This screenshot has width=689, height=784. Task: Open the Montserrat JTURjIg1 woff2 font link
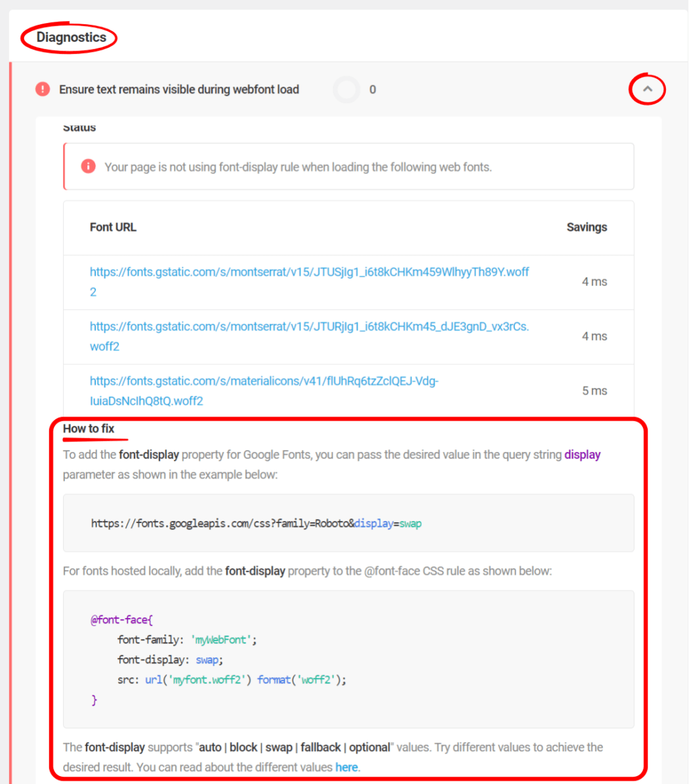point(309,336)
